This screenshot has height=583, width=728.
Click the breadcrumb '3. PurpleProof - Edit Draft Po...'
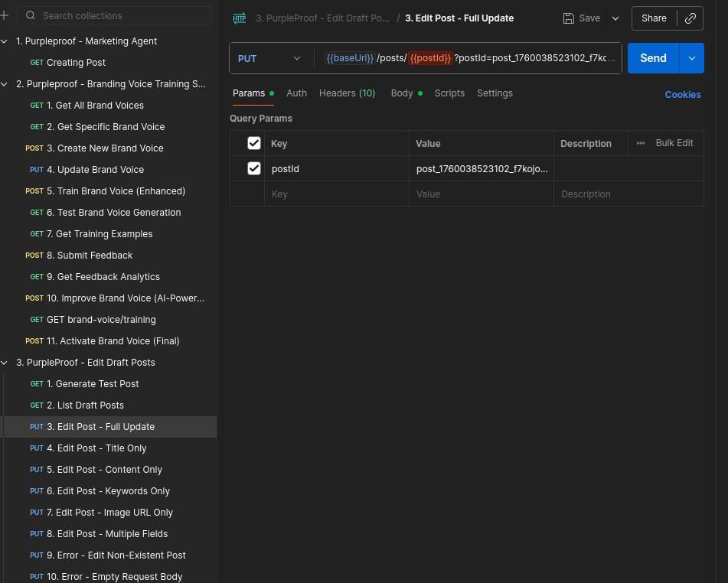click(x=323, y=18)
